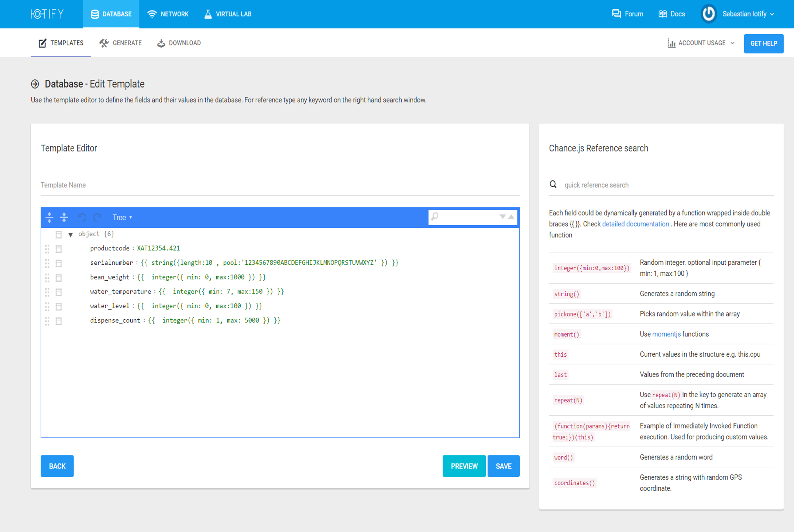
Task: Click drag handle of productcode row
Action: (x=47, y=248)
